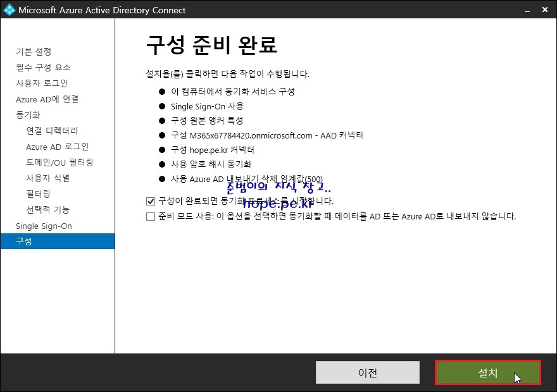The height and width of the screenshot is (392, 557).
Task: Minimize the Azure AD Connect window
Action: click(527, 10)
